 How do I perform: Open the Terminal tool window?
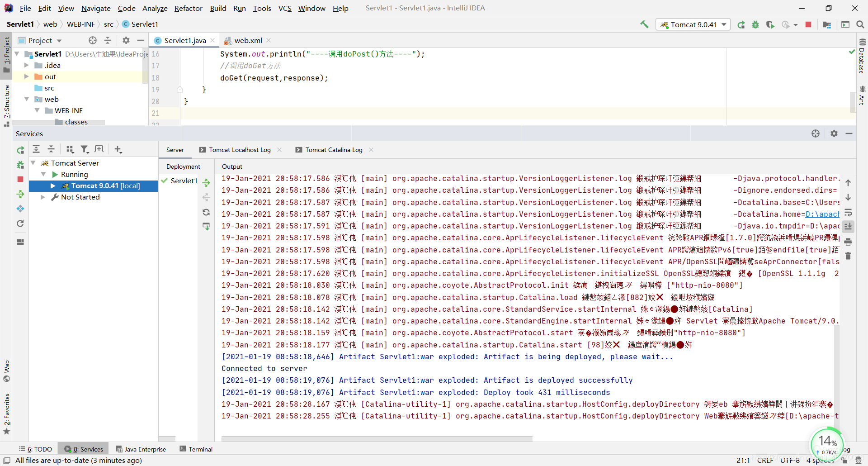tap(196, 449)
